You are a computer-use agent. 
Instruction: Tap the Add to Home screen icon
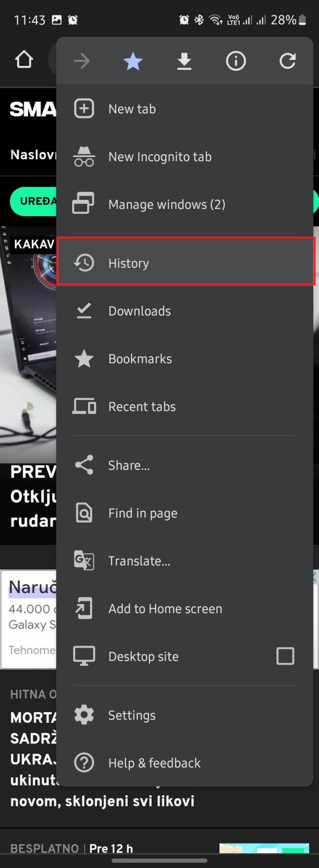tap(84, 608)
